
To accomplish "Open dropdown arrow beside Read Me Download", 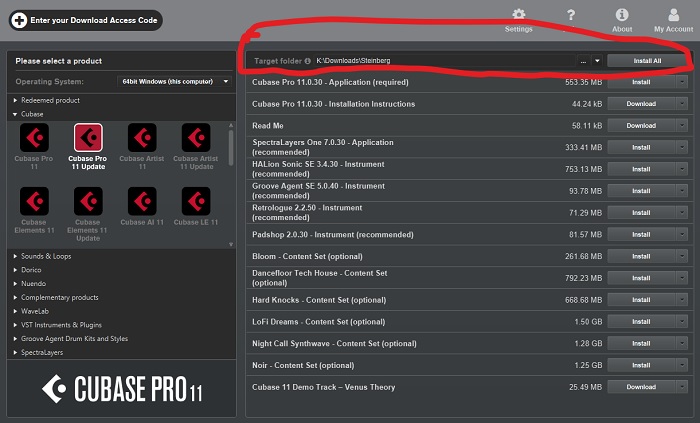I will [x=682, y=126].
